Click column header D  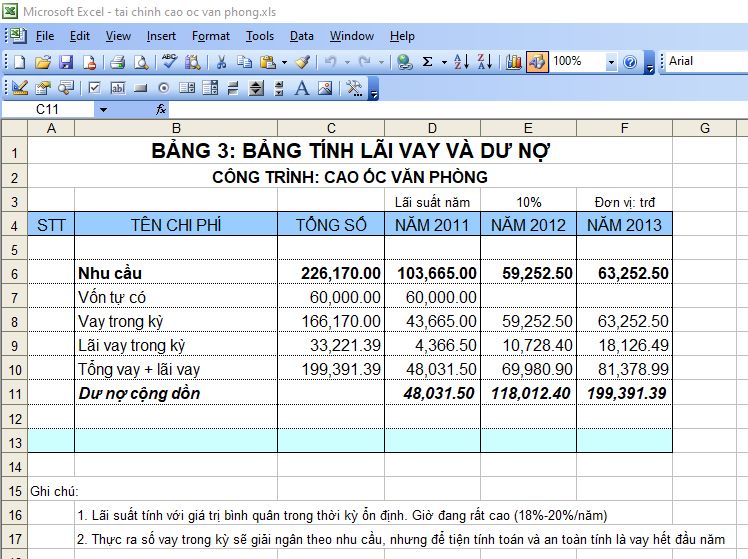(432, 128)
